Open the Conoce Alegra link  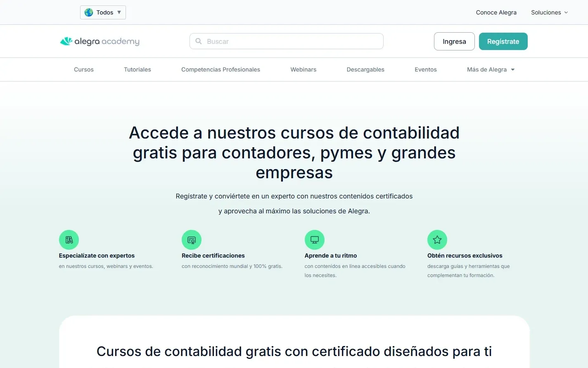[x=496, y=12]
